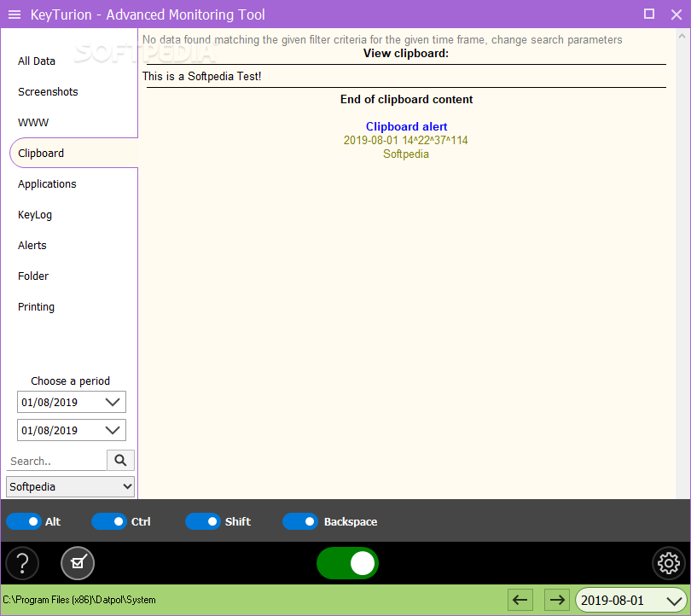Select the All Data tab
The height and width of the screenshot is (616, 691).
pyautogui.click(x=37, y=61)
